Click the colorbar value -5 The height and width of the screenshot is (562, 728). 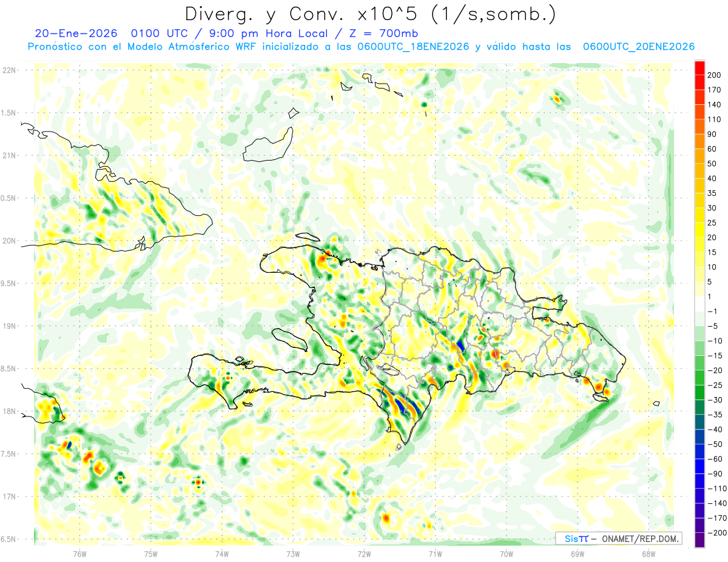(713, 326)
